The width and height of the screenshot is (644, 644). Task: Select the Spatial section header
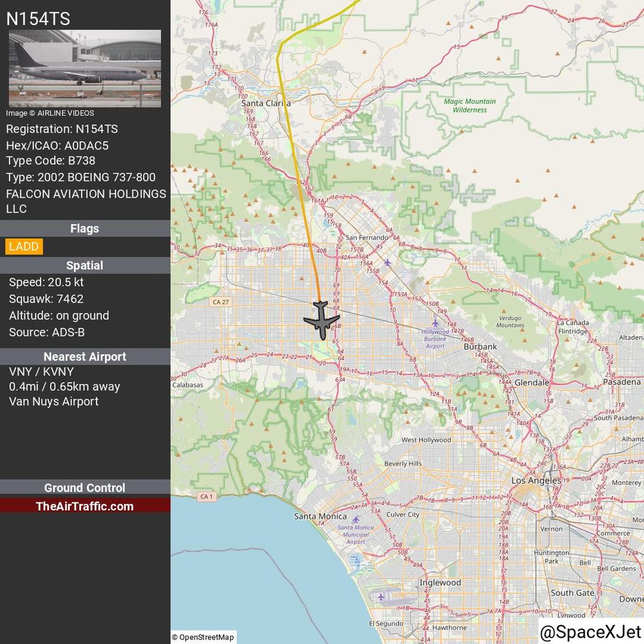click(x=85, y=265)
